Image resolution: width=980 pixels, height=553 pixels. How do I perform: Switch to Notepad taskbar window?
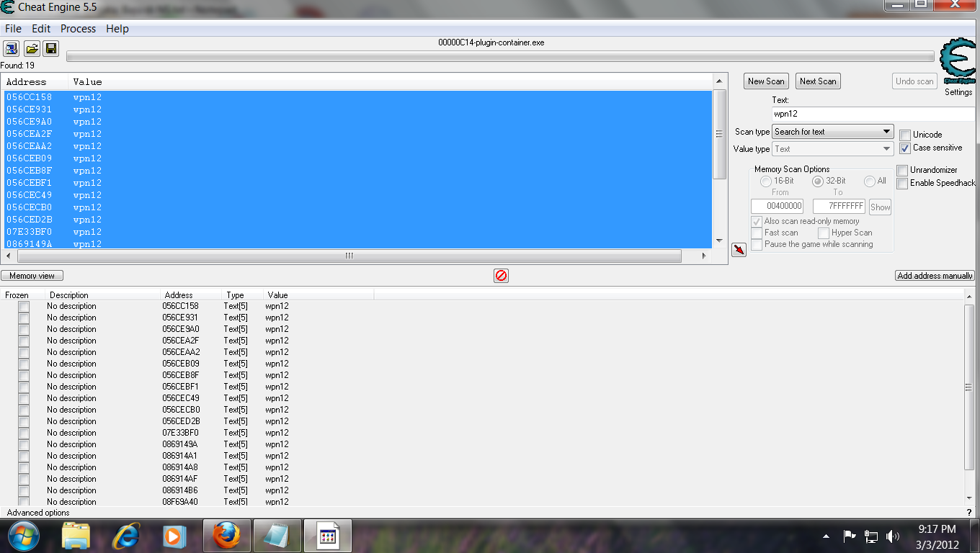pos(277,536)
